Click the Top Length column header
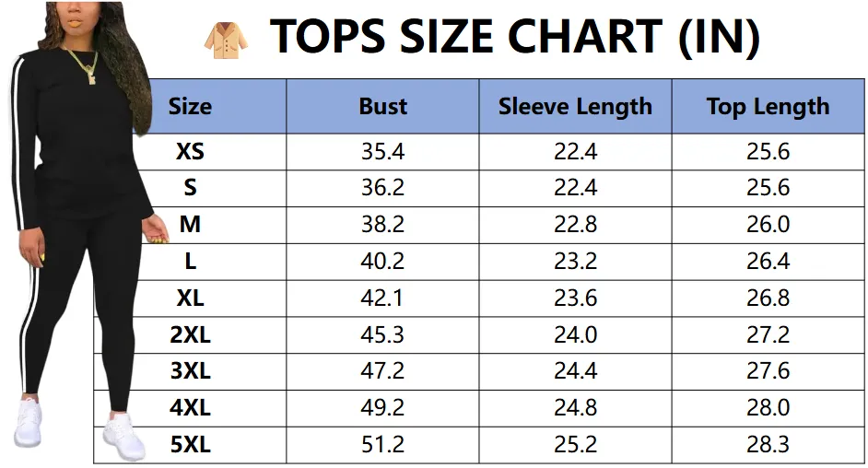Screen dimensions: 868x468 coord(768,107)
